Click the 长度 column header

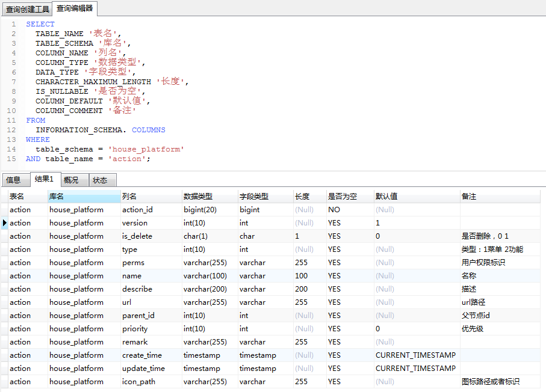[310, 197]
